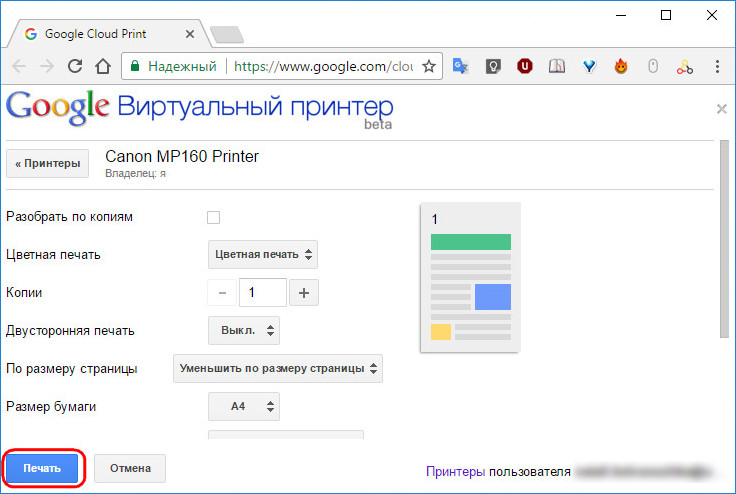Viewport: 736px width, 494px height.
Task: Bookmark page with the star icon
Action: 429,66
